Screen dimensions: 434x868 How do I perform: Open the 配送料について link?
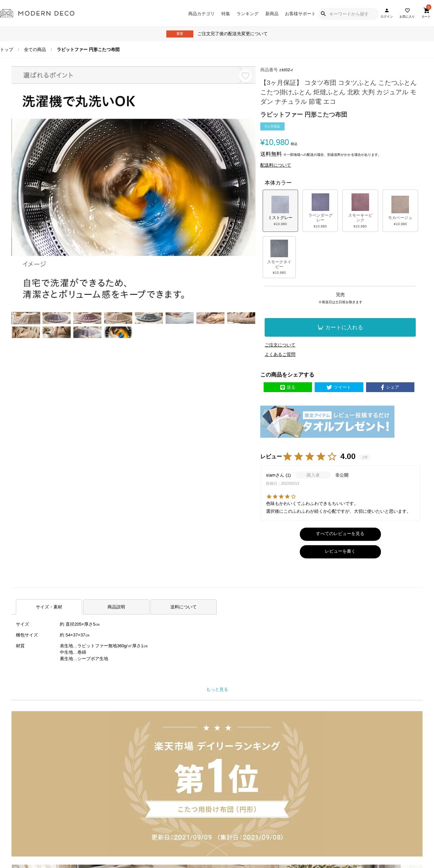(x=275, y=165)
